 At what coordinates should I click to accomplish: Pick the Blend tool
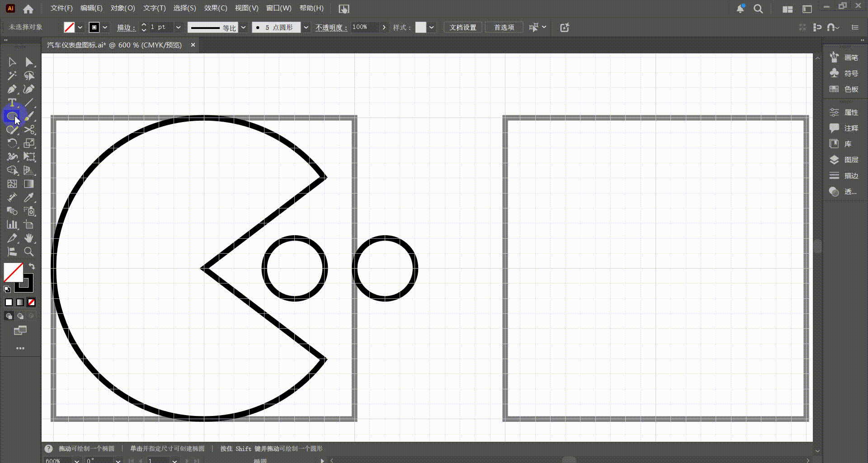click(12, 211)
